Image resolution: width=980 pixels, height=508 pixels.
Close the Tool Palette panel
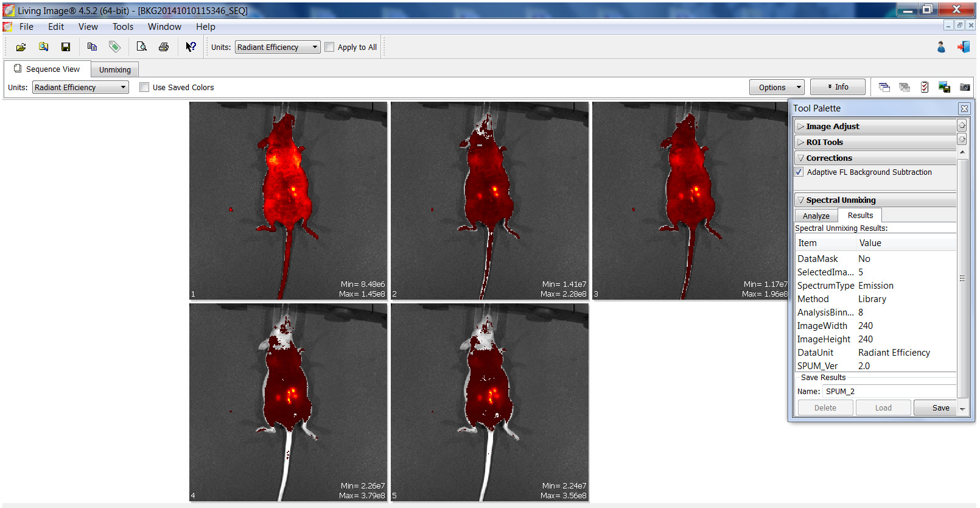point(964,108)
